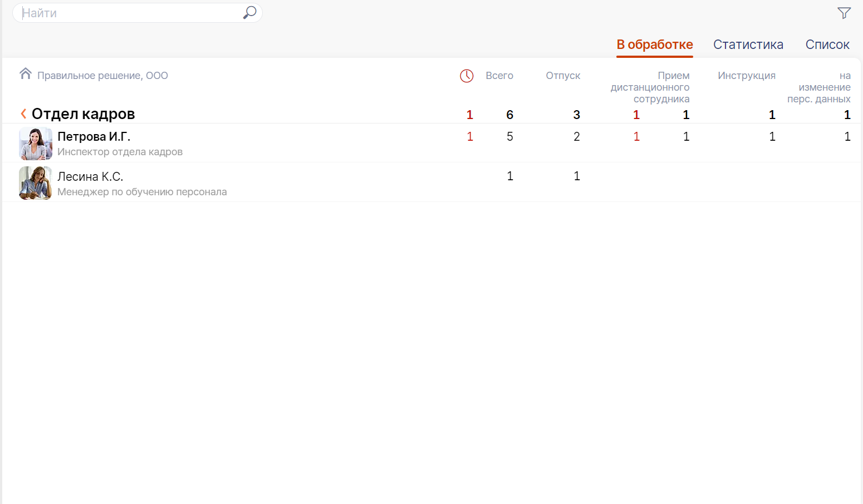Click into the Найти search field

(128, 13)
